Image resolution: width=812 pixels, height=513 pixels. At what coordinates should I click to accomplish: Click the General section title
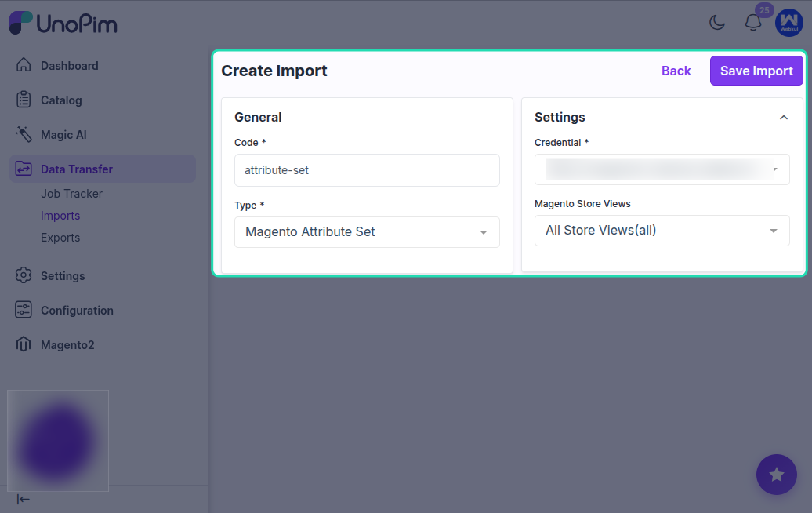click(258, 117)
